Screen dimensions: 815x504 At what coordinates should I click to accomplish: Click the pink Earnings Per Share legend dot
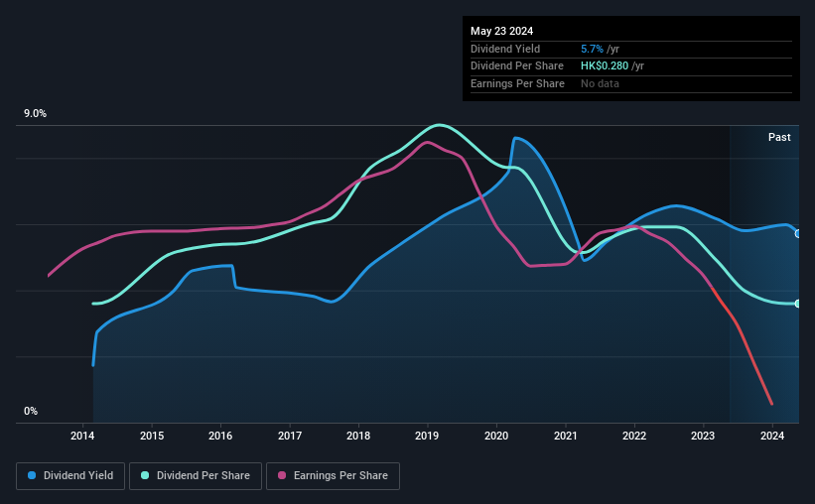tap(282, 475)
